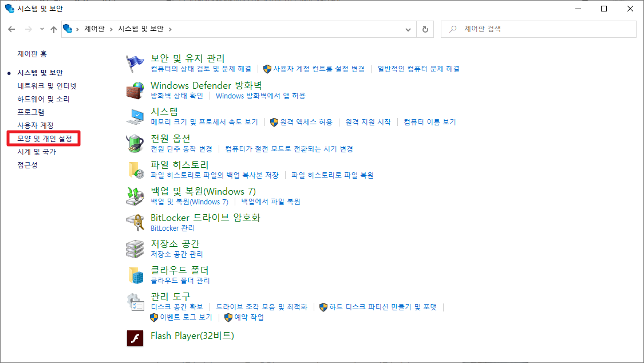Click 저장소 공간 관리 link

pos(177,254)
